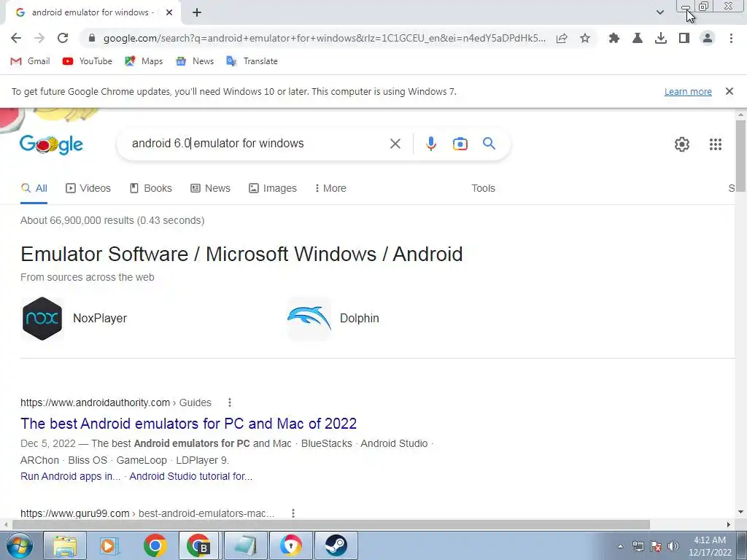Image resolution: width=747 pixels, height=560 pixels.
Task: Open the Run Android apps in sitelink
Action: (x=71, y=476)
